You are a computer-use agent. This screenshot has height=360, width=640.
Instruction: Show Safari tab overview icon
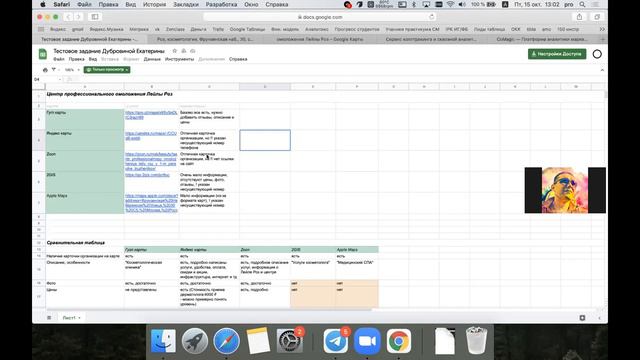(597, 17)
